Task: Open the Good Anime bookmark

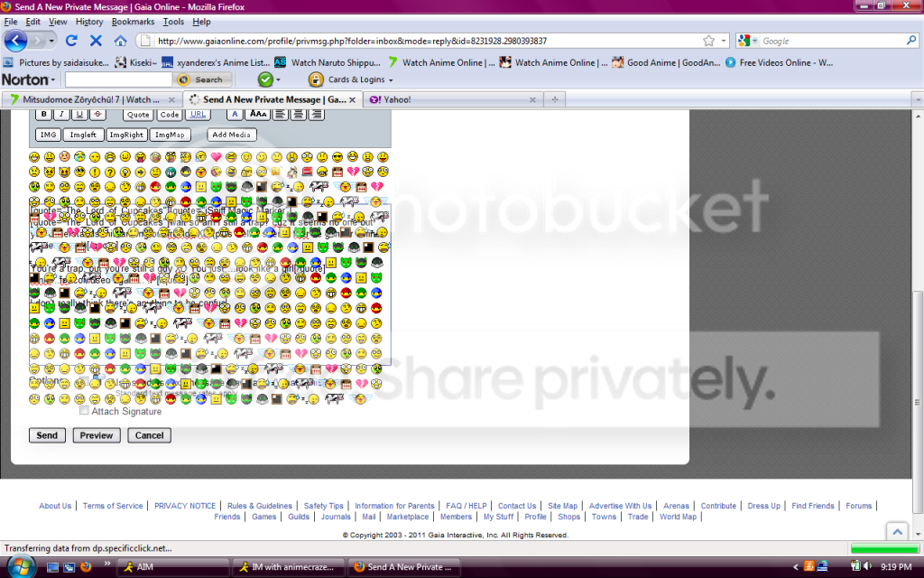Action: point(666,62)
